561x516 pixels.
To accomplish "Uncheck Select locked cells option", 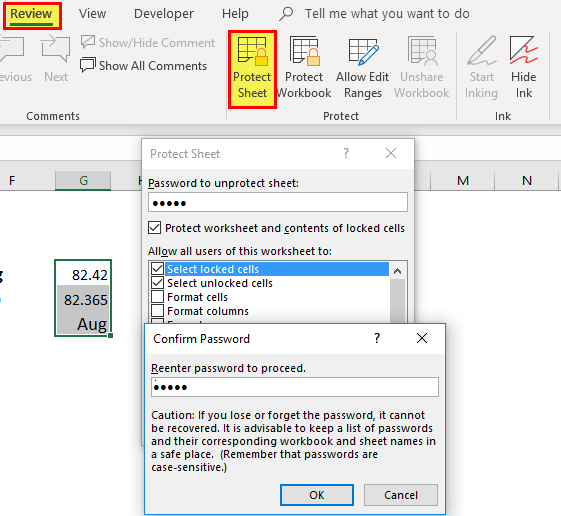I will [x=157, y=269].
